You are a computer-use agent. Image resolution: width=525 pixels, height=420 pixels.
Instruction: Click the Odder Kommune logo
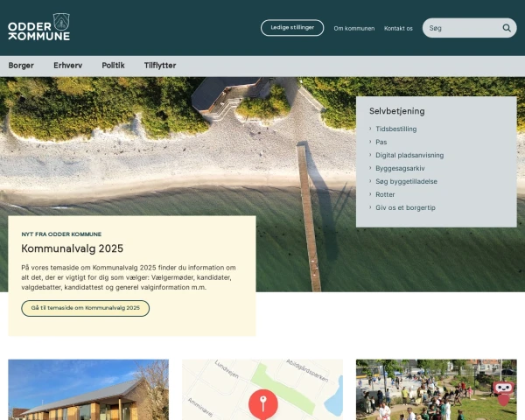38,27
